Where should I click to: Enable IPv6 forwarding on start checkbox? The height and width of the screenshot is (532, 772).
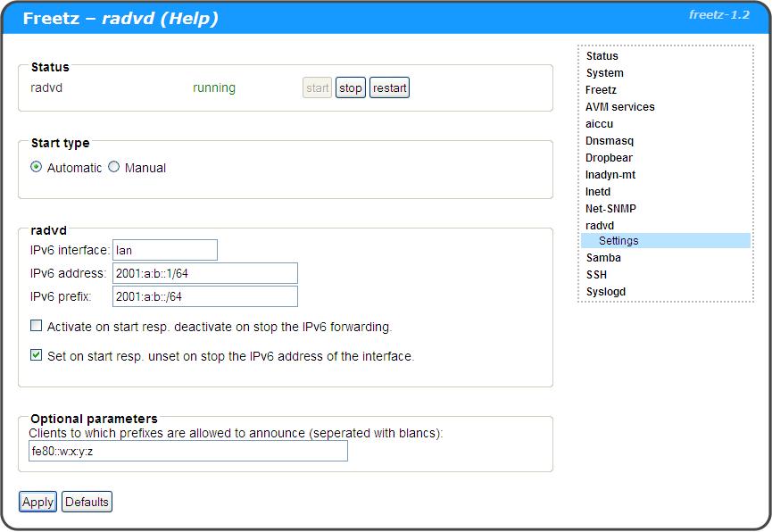37,327
